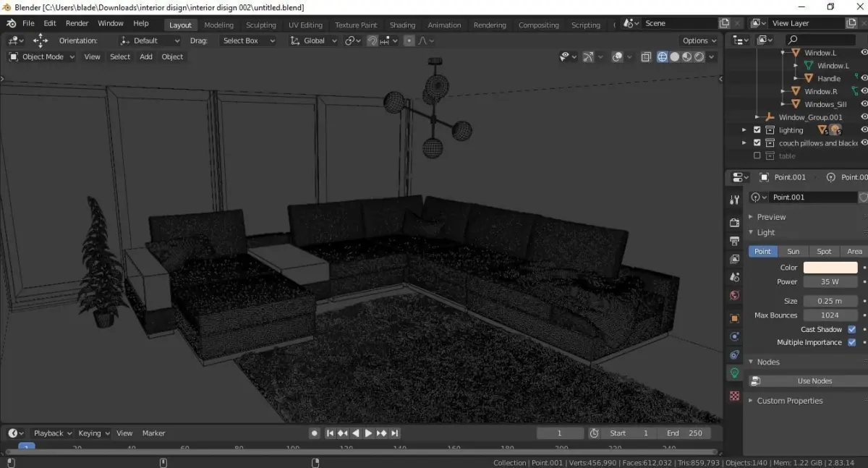Disable the Multiple Importance checkbox
Image resolution: width=868 pixels, height=468 pixels.
point(851,342)
